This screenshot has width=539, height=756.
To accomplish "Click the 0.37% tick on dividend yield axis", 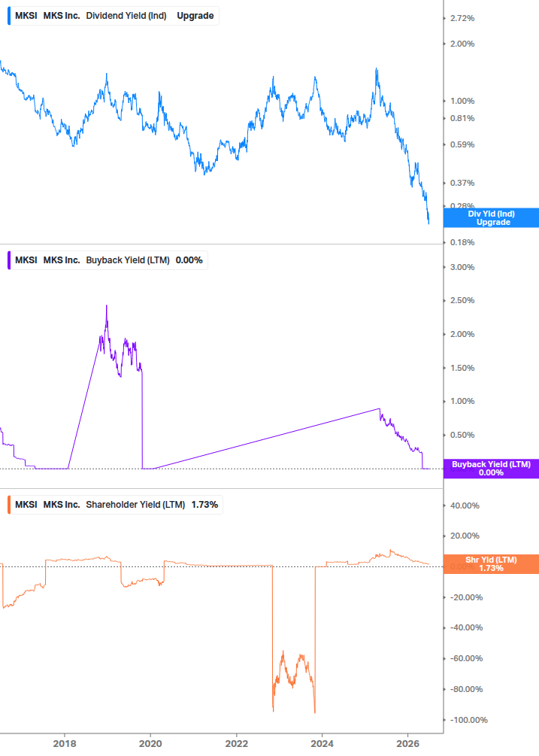I will (462, 184).
